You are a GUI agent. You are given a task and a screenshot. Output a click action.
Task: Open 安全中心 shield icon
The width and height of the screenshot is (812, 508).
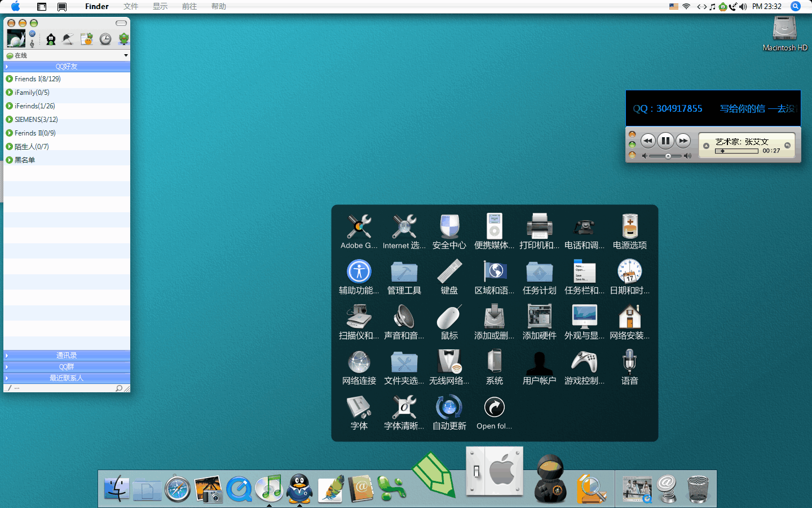pos(449,227)
